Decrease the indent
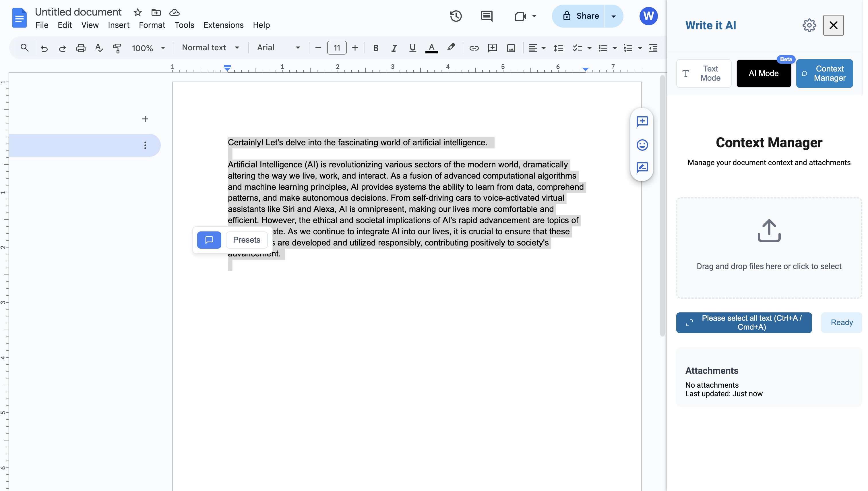This screenshot has height=491, width=868. tap(653, 48)
